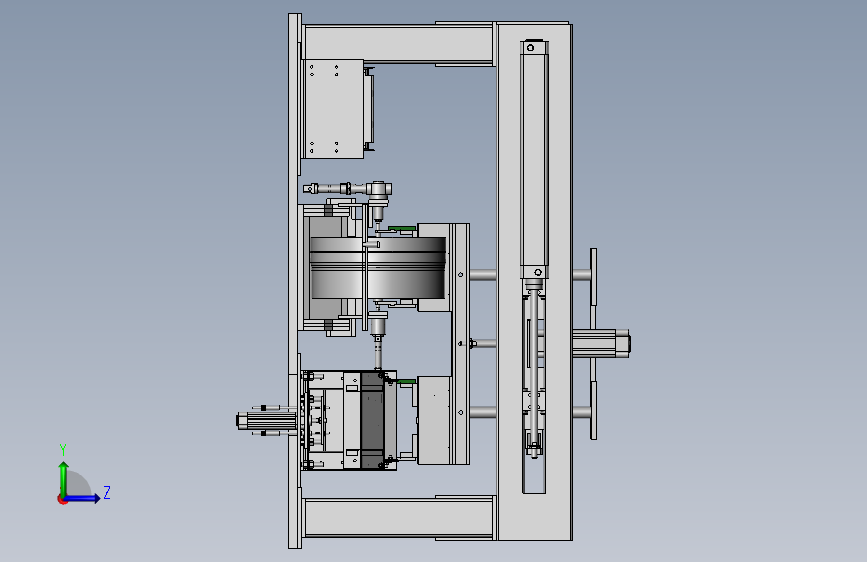Select the tall vertical pneumatic cylinder body

[x=534, y=159]
